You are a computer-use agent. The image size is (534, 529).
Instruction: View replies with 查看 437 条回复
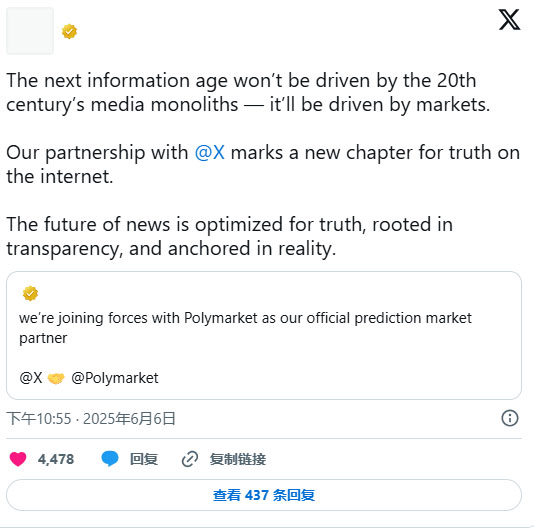click(264, 495)
